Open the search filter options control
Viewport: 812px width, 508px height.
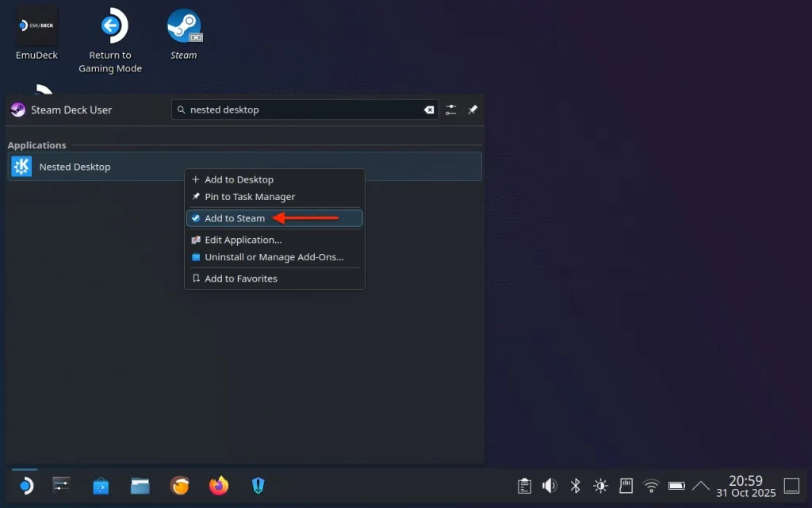[x=450, y=110]
